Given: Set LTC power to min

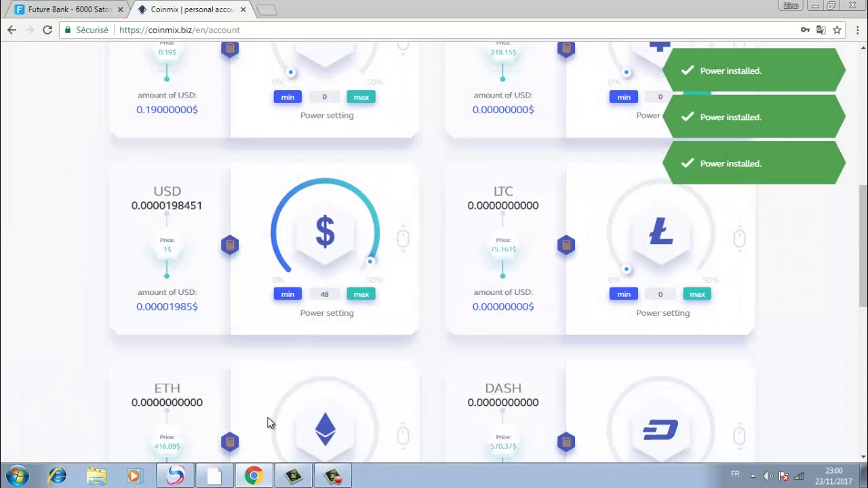Looking at the screenshot, I should 624,294.
